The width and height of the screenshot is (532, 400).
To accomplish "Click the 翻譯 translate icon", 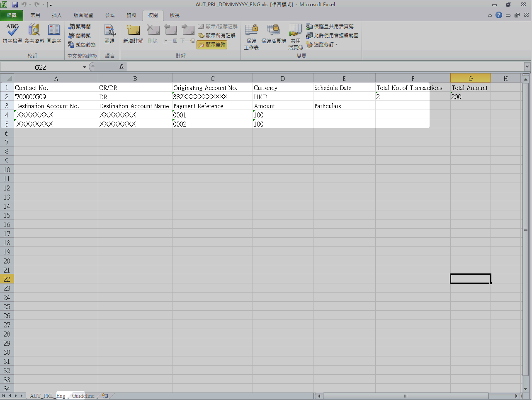I will [x=109, y=34].
